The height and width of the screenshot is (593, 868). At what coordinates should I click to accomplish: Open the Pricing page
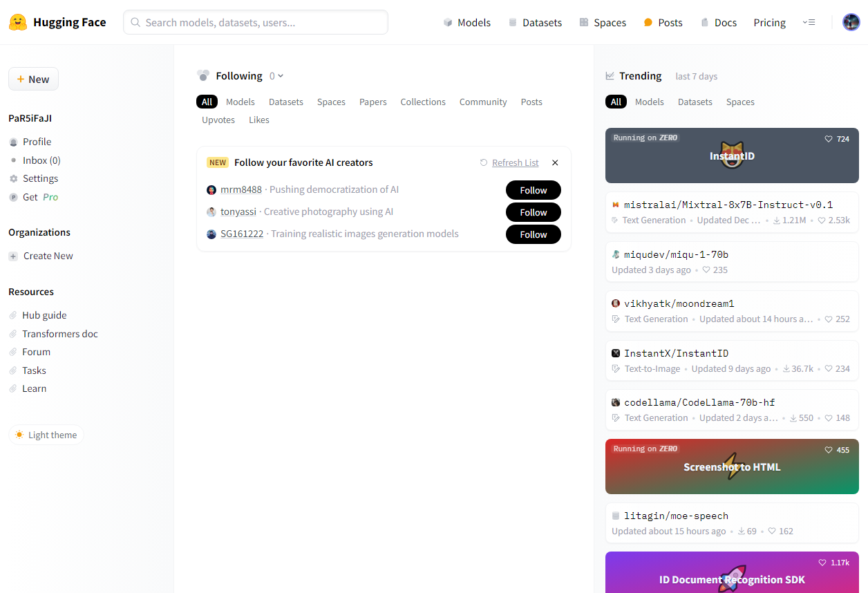pos(770,23)
